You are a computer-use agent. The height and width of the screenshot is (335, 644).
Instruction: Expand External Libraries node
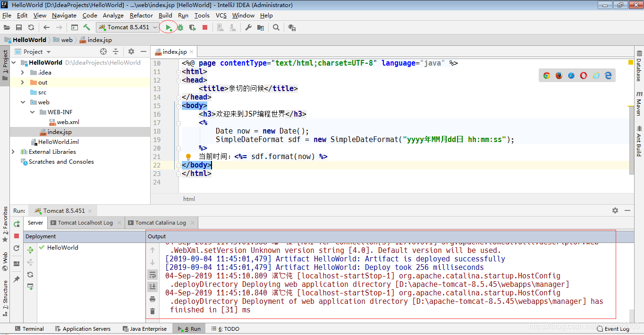(13, 151)
